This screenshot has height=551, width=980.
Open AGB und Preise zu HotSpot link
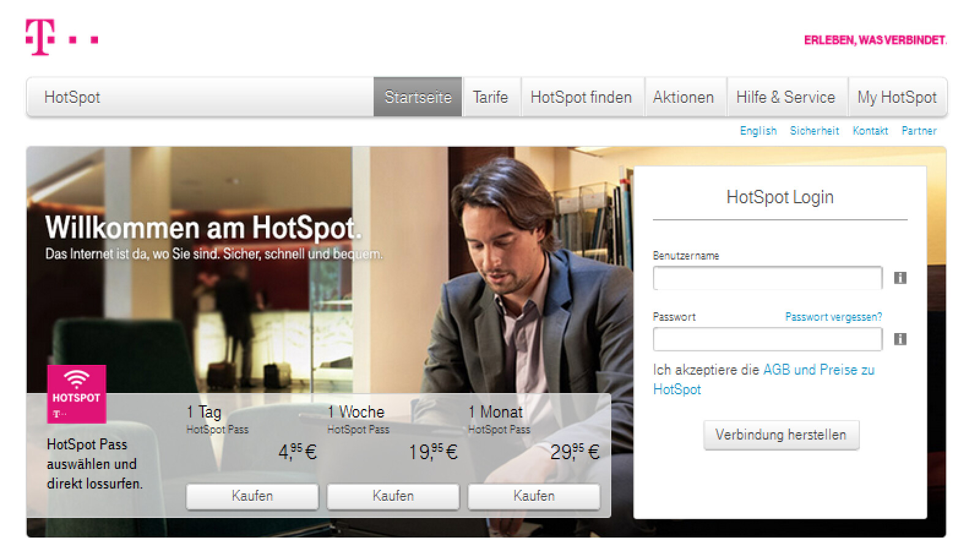click(764, 380)
